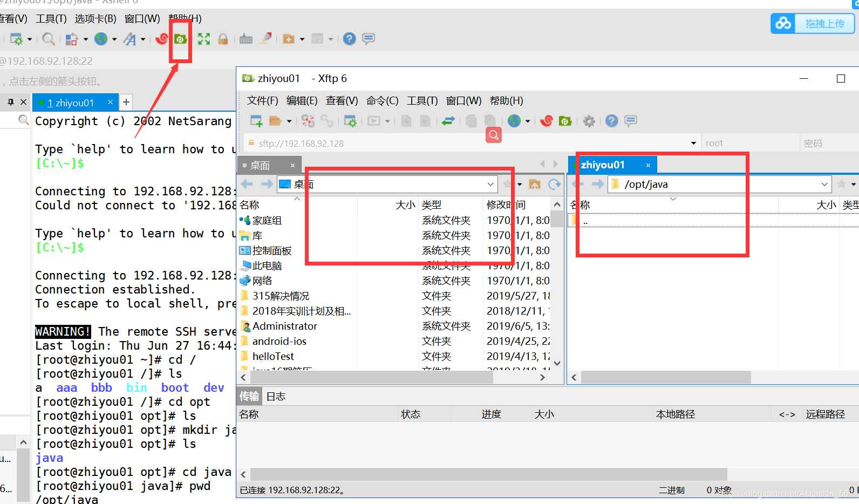859x504 pixels.
Task: Click the remote pane horizontal scrollbar
Action: tap(666, 377)
